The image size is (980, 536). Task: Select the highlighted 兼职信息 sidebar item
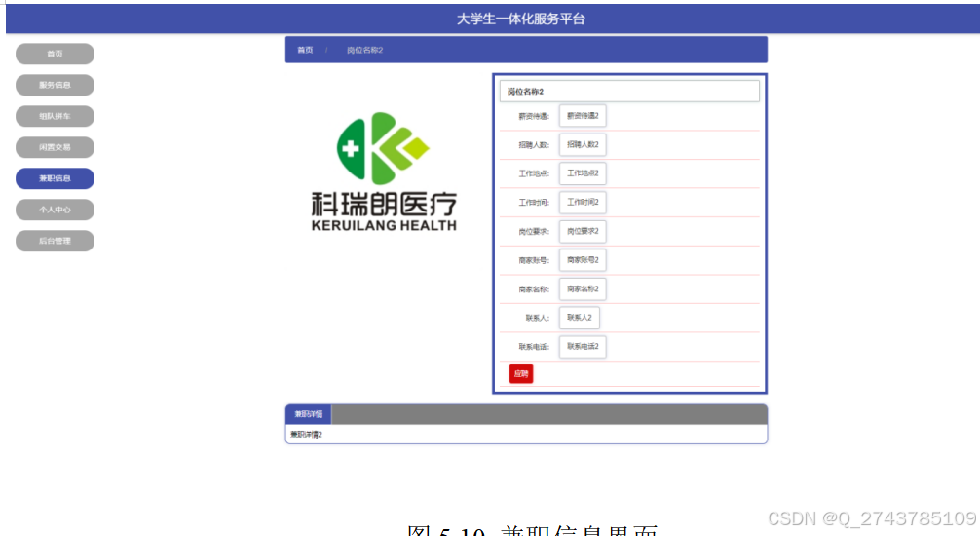(55, 178)
